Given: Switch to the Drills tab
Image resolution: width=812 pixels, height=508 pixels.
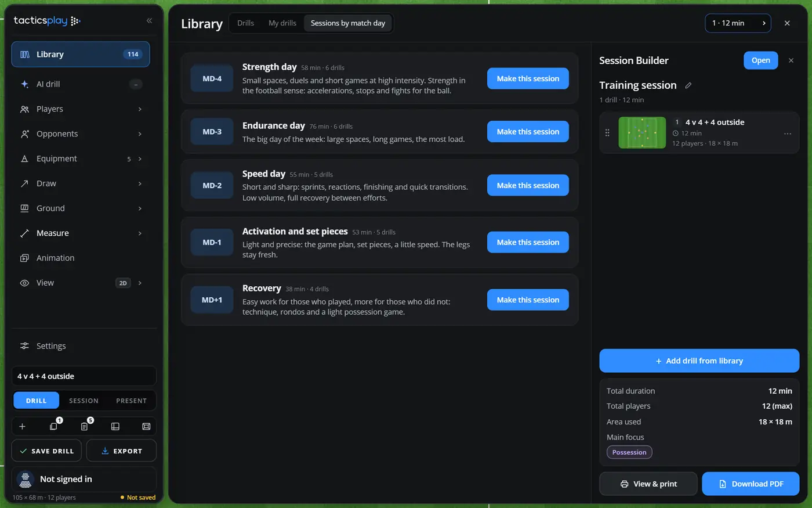Looking at the screenshot, I should (246, 23).
